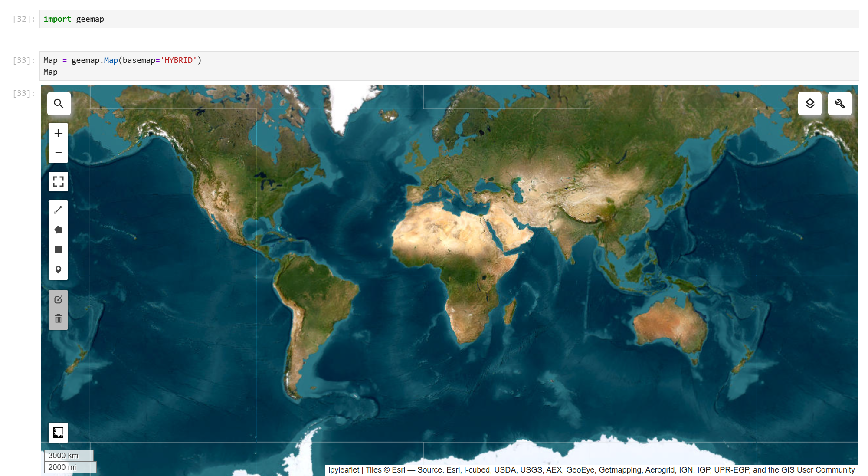The width and height of the screenshot is (868, 476).
Task: Click the 3000 km scale bar
Action: (x=69, y=456)
